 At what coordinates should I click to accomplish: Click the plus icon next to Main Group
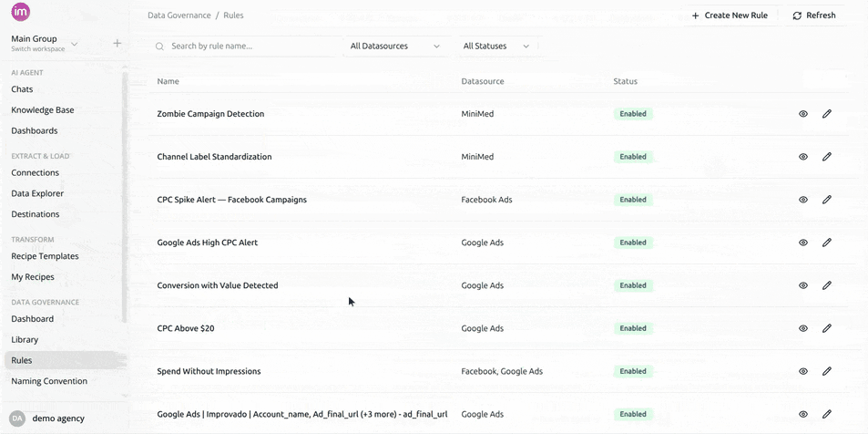pos(117,43)
